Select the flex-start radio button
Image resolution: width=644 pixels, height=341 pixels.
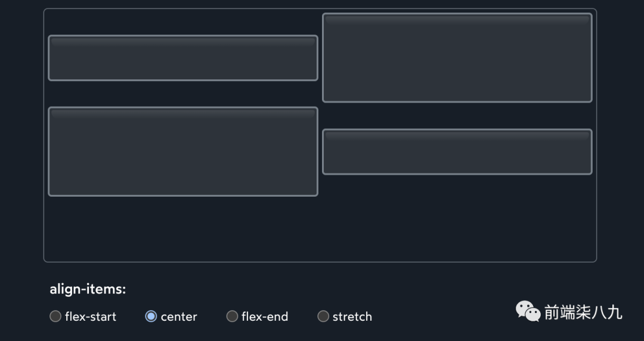55,317
